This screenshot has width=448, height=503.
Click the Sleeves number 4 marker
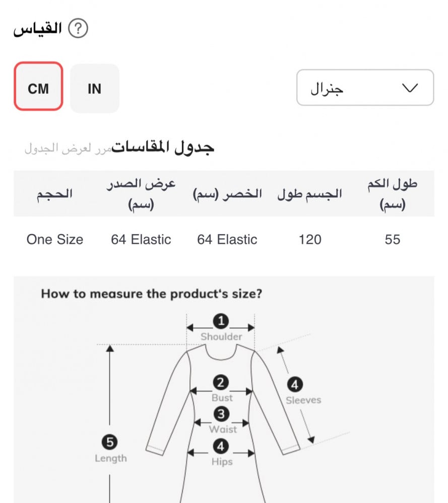coord(295,385)
